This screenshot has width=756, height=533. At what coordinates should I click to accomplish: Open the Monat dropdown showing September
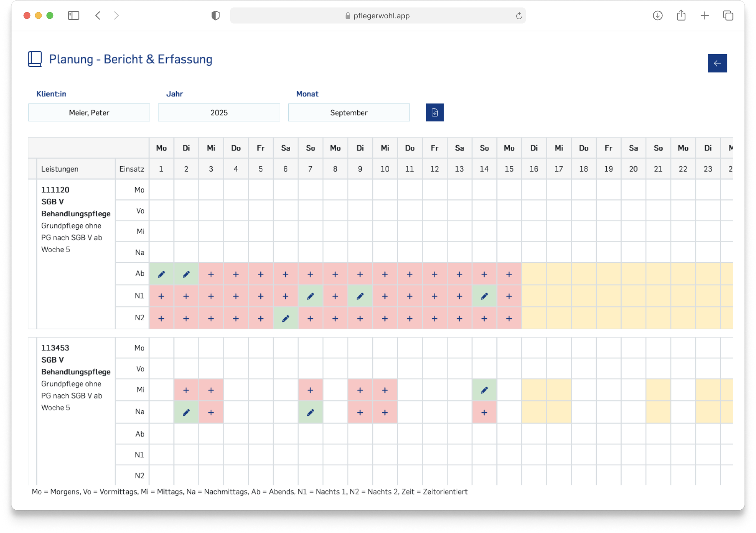click(349, 113)
